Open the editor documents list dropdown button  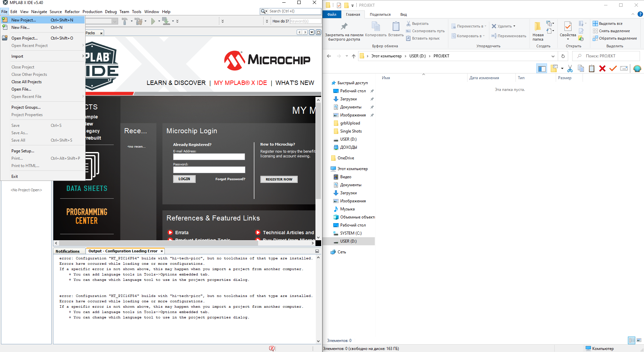tap(312, 32)
